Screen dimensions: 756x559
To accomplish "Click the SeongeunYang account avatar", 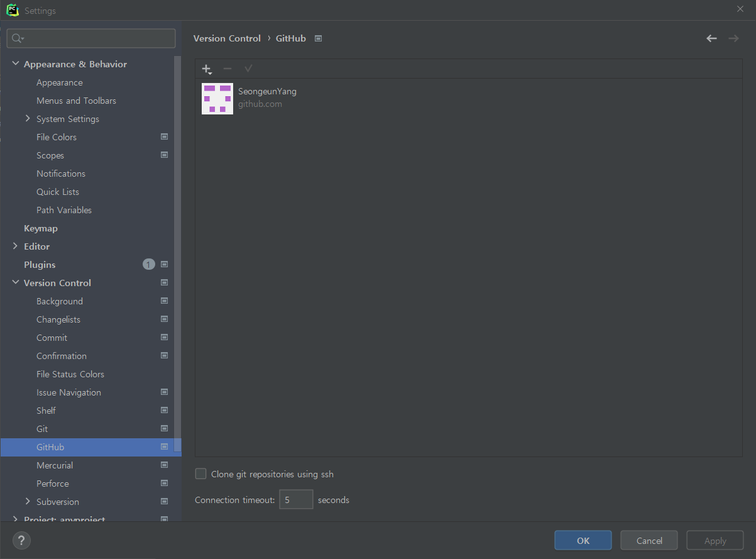I will (217, 99).
